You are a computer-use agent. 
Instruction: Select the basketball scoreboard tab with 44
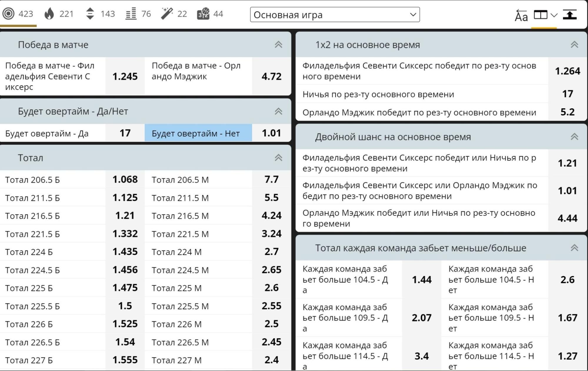210,14
